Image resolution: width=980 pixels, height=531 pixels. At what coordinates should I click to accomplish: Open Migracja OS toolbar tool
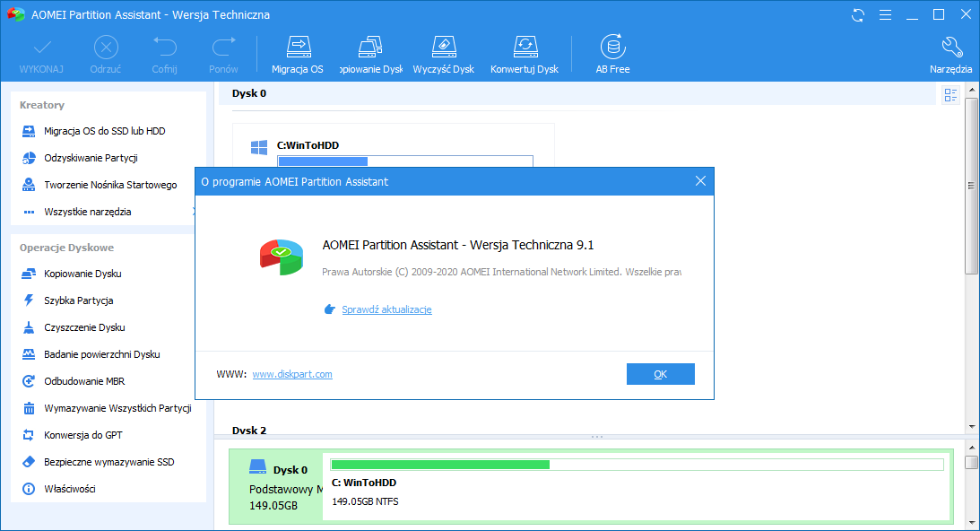(298, 55)
